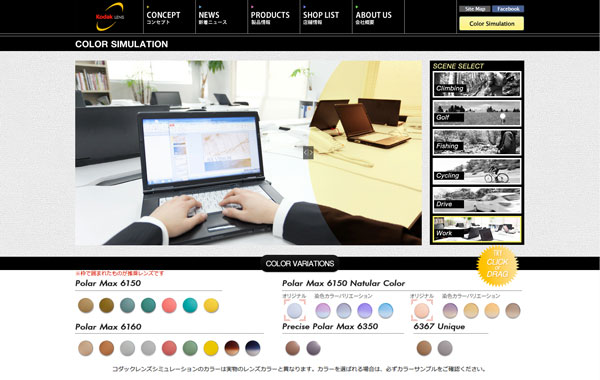Pick the yellow Polar Max 6150 lens
Viewport: 600px width, 380px height.
point(211,305)
